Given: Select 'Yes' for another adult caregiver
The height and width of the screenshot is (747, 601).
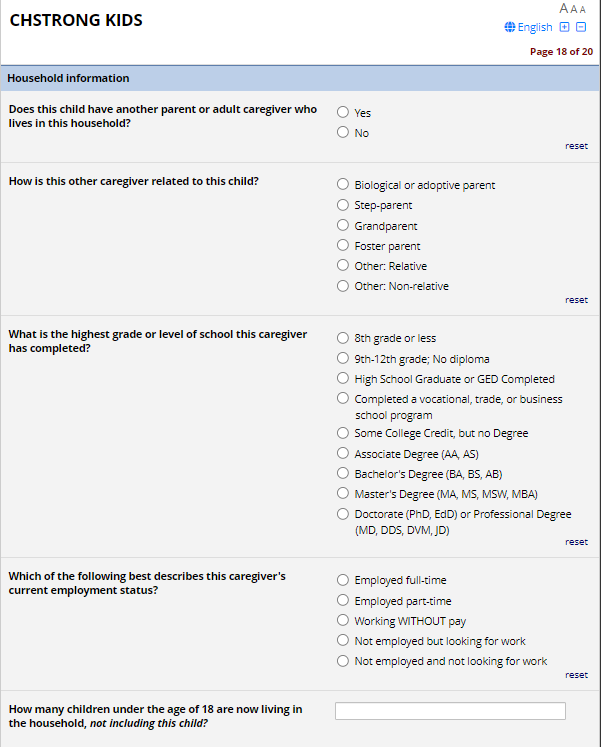Looking at the screenshot, I should 343,113.
